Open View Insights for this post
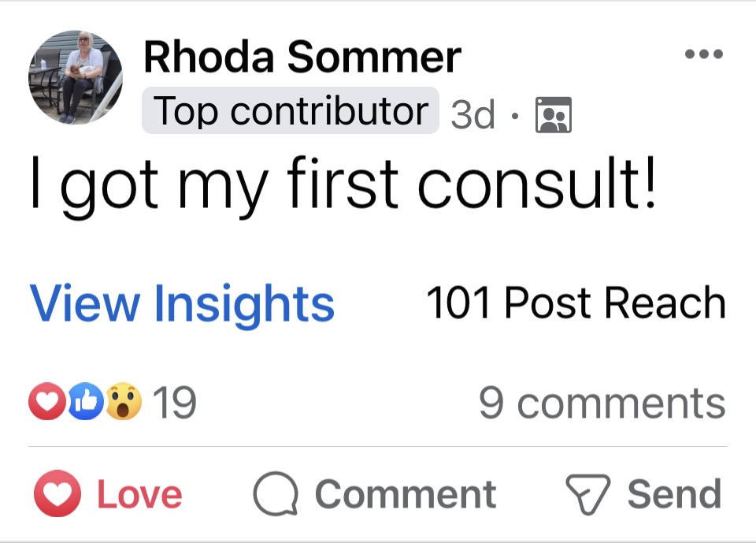756x543 pixels. point(182,303)
